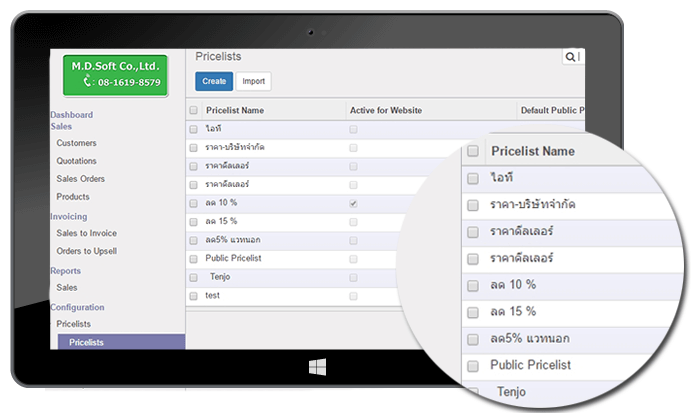
Task: Open Products in the sidebar
Action: [x=73, y=197]
